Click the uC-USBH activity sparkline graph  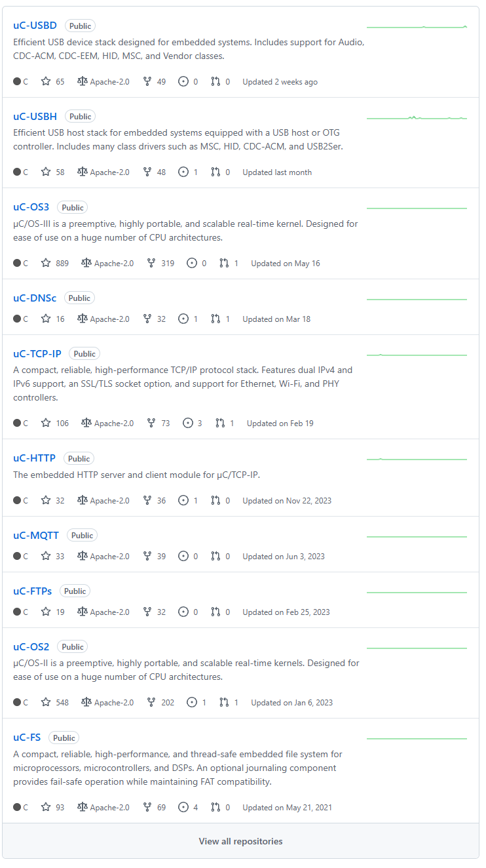[x=417, y=117]
